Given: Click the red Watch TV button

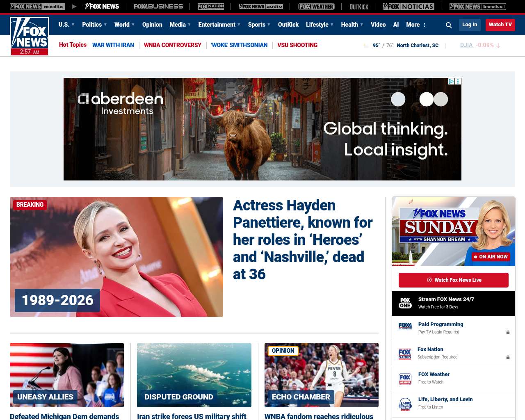Looking at the screenshot, I should click(x=500, y=25).
